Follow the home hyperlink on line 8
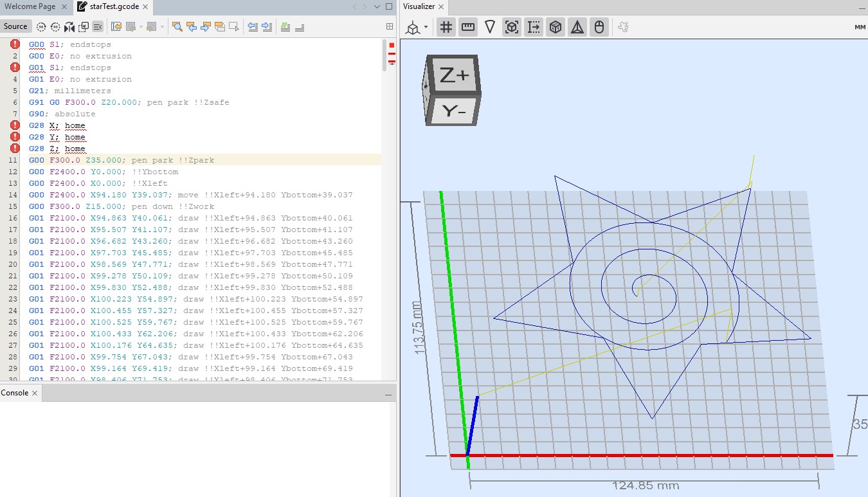This screenshot has width=868, height=497. [x=75, y=125]
